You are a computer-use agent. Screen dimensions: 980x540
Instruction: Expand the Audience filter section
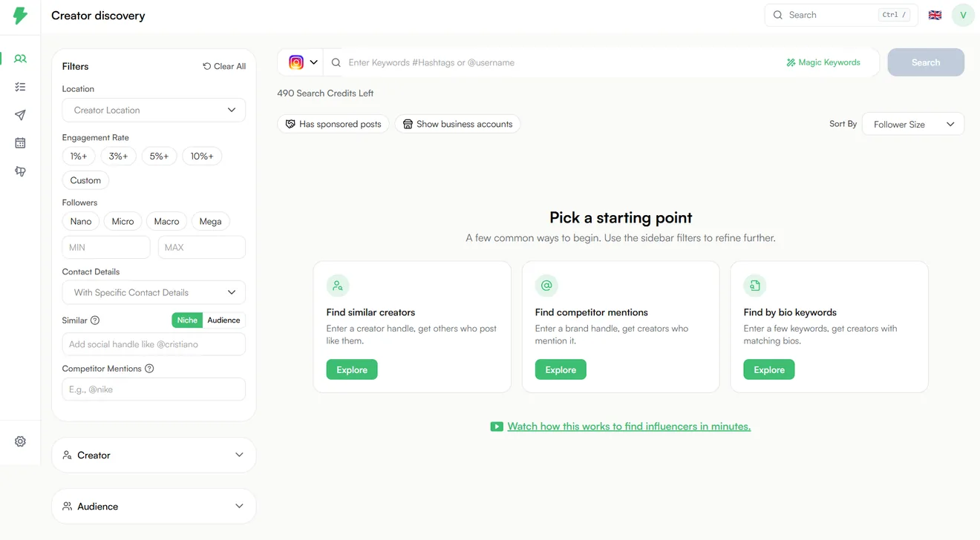tap(154, 506)
